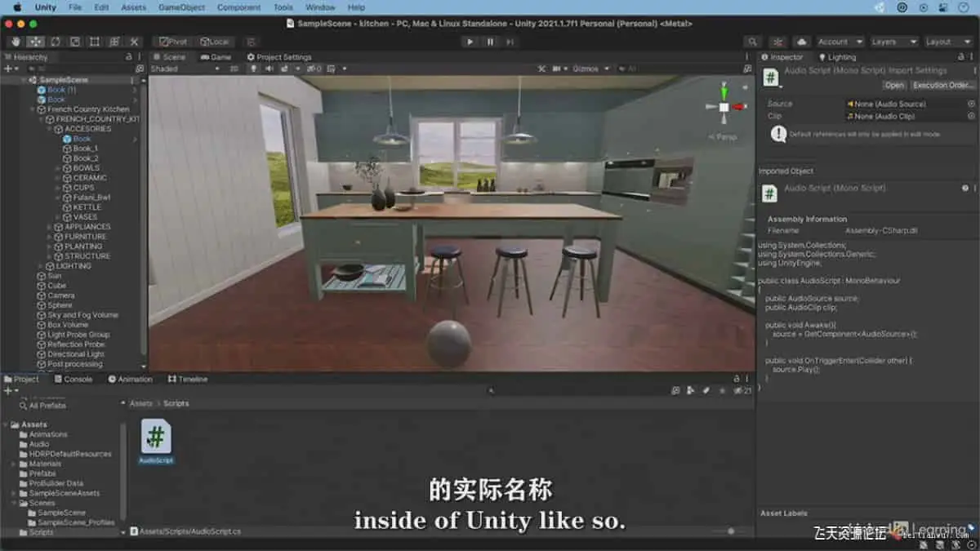The width and height of the screenshot is (980, 551).
Task: Open the Assets menu
Action: point(133,7)
